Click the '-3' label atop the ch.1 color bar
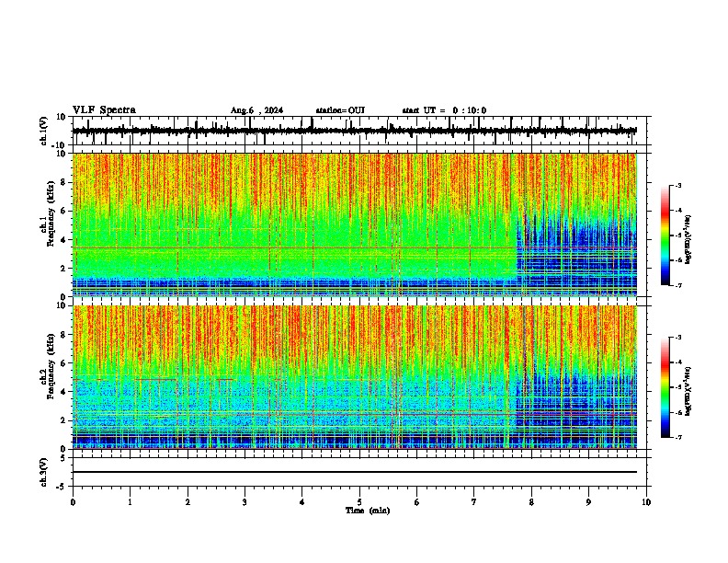 (x=678, y=185)
